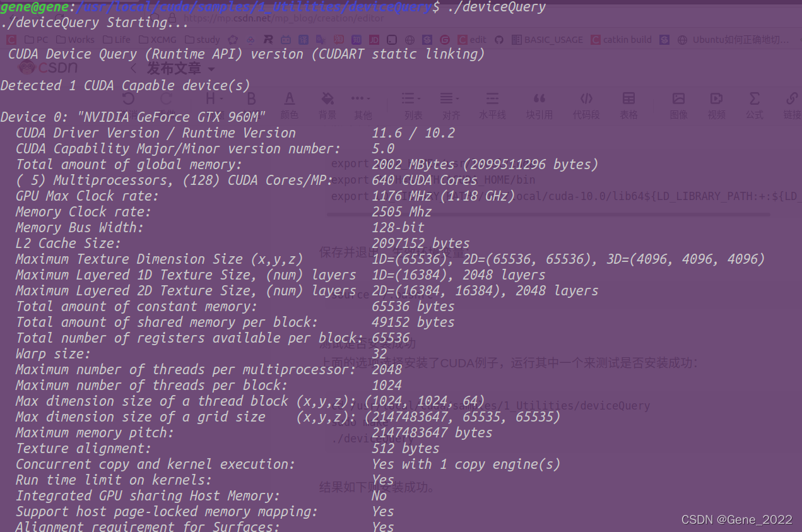This screenshot has width=802, height=532.
Task: Click 'Integrated GPU sharing Host Memory:' label
Action: pyautogui.click(x=148, y=495)
